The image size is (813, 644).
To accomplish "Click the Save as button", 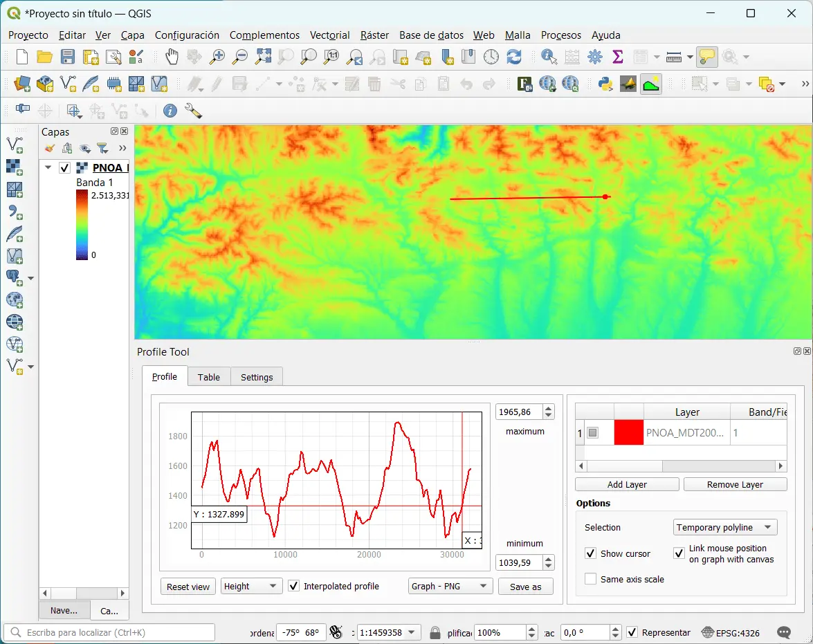I will [x=525, y=587].
